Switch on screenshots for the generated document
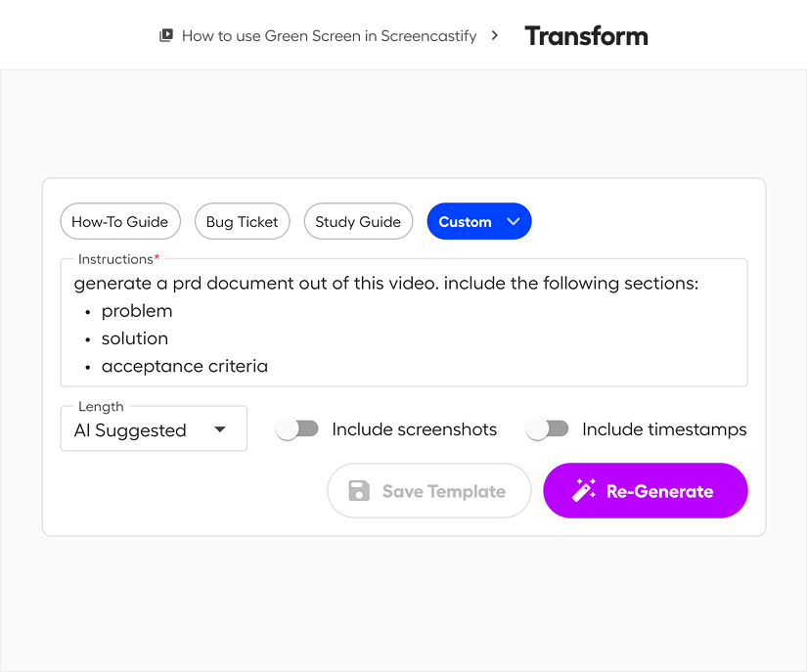 pos(297,427)
